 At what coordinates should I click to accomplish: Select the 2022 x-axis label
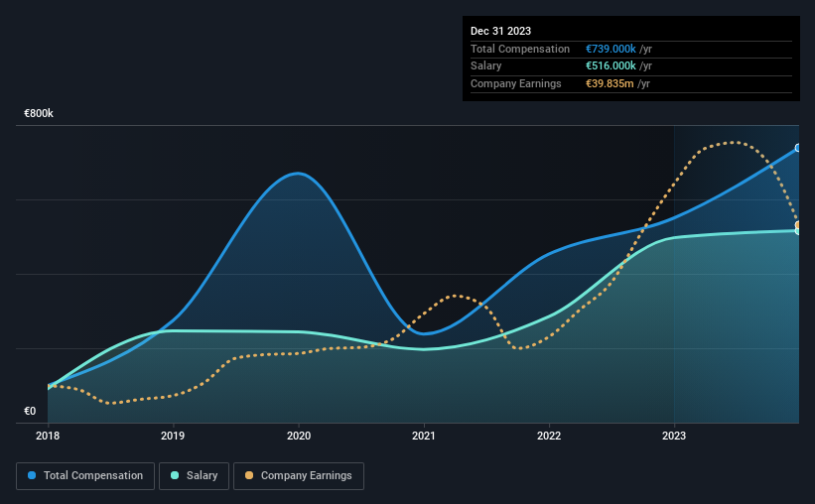pyautogui.click(x=549, y=436)
